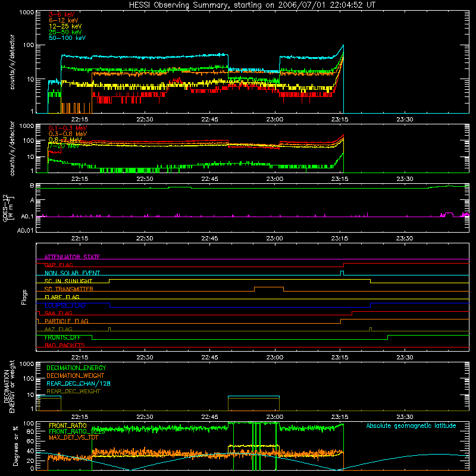The image size is (476, 476).
Task: Select the '0.1-0.3 MeV' legend label
Action: 68,128
